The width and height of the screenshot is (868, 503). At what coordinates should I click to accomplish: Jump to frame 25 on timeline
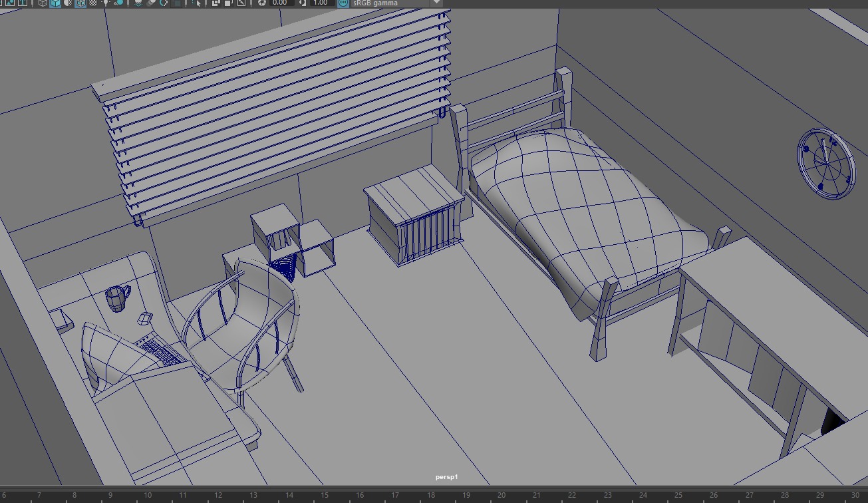678,495
